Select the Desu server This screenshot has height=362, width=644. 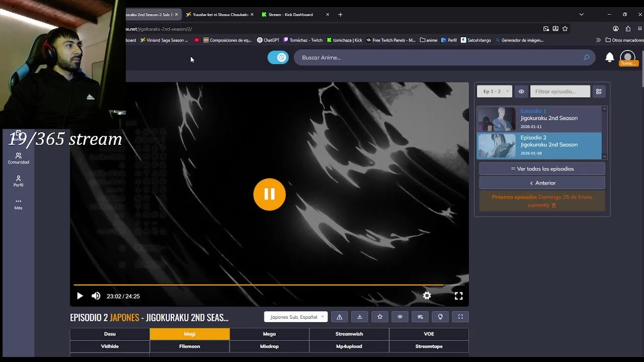[110, 334]
